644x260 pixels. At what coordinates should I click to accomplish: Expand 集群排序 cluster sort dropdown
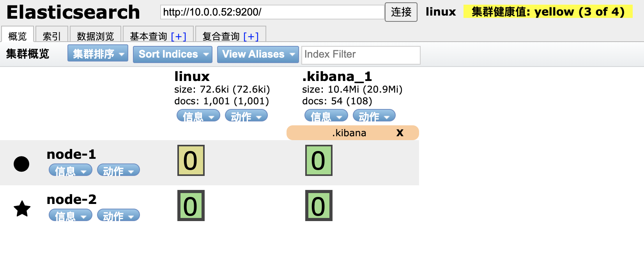(98, 54)
